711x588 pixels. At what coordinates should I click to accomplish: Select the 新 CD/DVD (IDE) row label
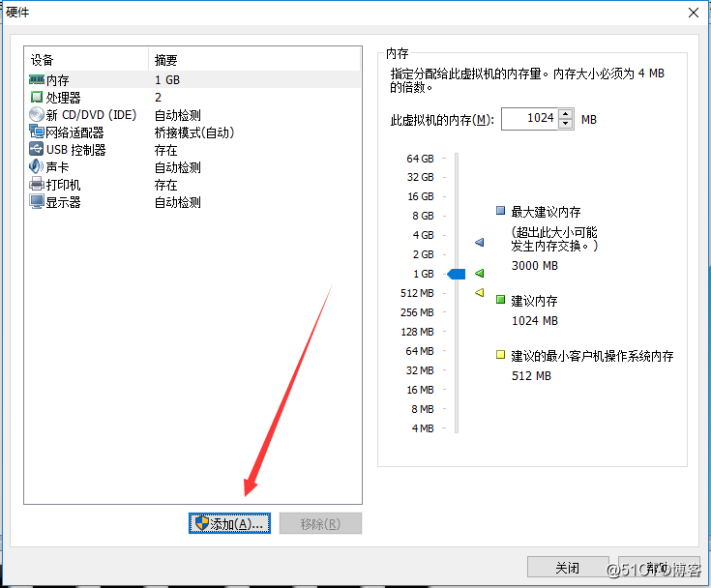(91, 115)
